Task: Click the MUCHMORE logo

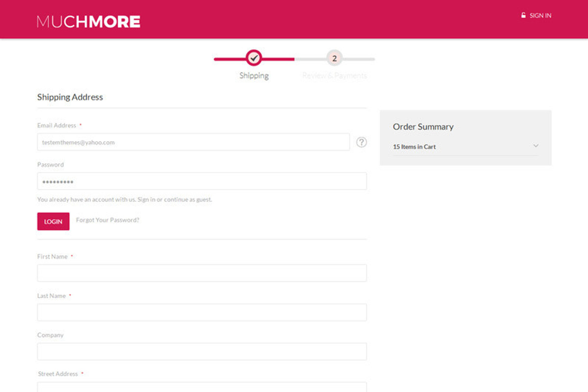Action: pos(88,22)
